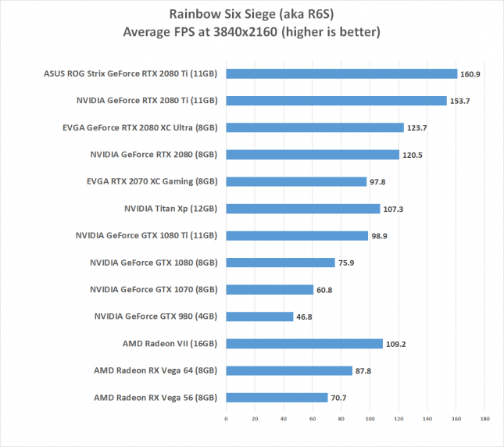This screenshot has height=447, width=504.
Task: Click the data value '109.2'
Action: (396, 344)
